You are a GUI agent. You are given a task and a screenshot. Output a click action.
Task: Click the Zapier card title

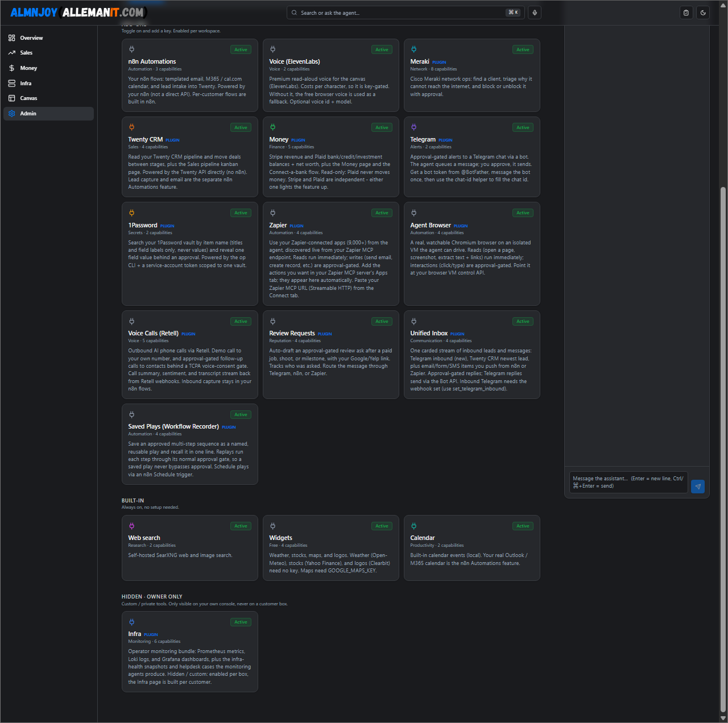click(x=278, y=225)
